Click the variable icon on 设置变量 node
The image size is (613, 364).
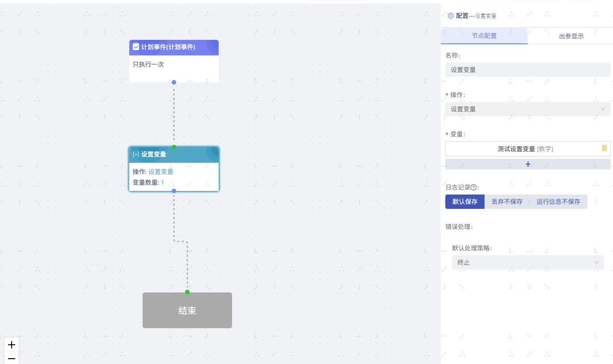click(136, 154)
